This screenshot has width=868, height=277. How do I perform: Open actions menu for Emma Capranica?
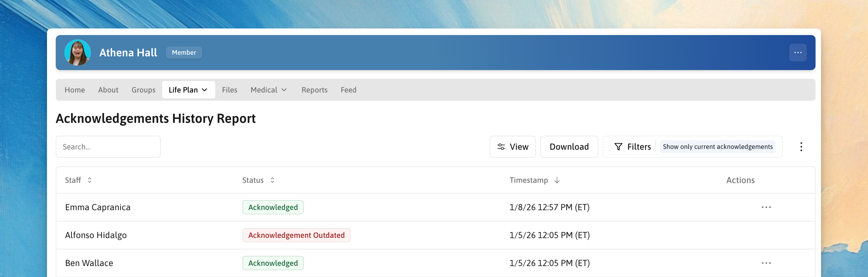click(766, 207)
